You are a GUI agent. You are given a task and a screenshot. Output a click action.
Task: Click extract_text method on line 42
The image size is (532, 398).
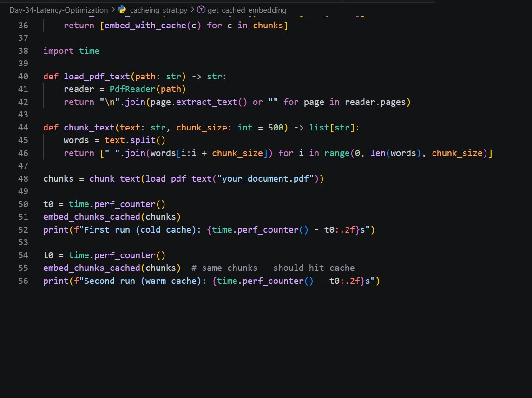pos(206,102)
